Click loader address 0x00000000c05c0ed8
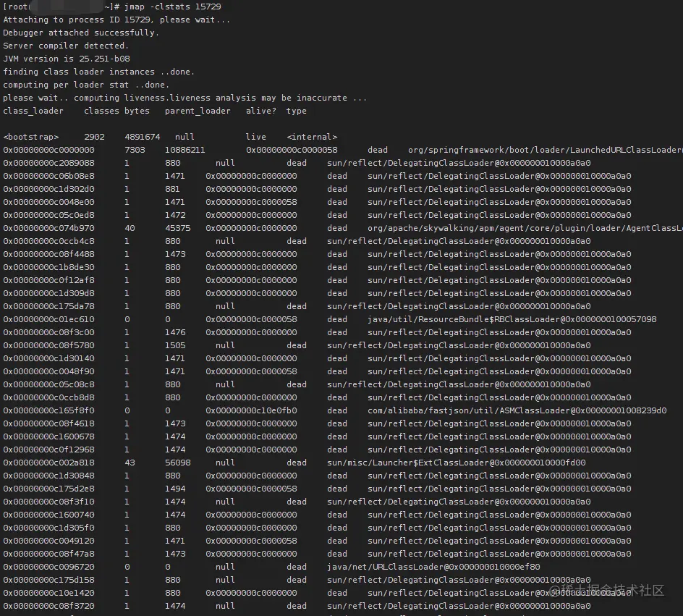Screen dimensions: 683x616 48,215
